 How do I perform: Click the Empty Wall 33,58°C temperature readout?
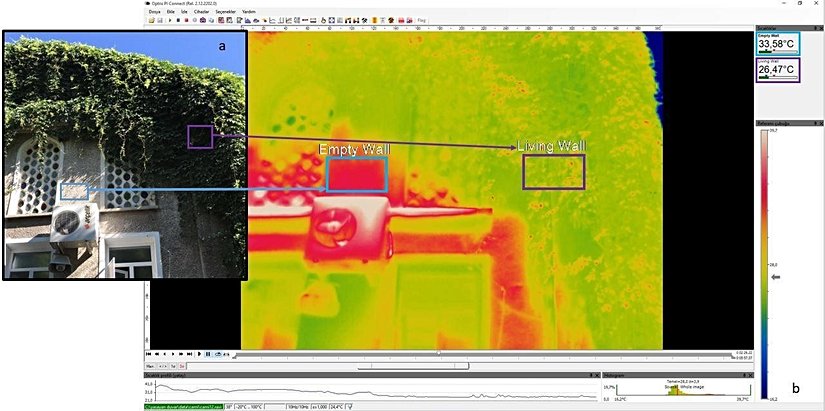tap(777, 43)
